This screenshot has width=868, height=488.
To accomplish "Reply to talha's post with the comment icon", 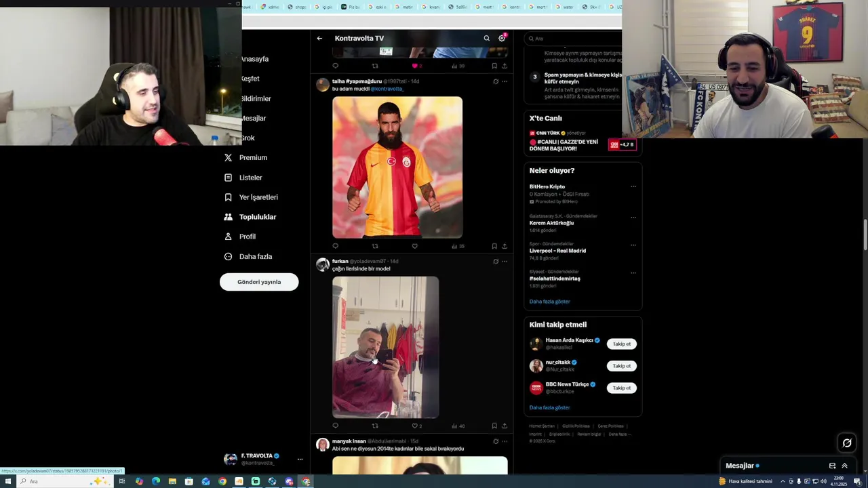I will point(335,246).
